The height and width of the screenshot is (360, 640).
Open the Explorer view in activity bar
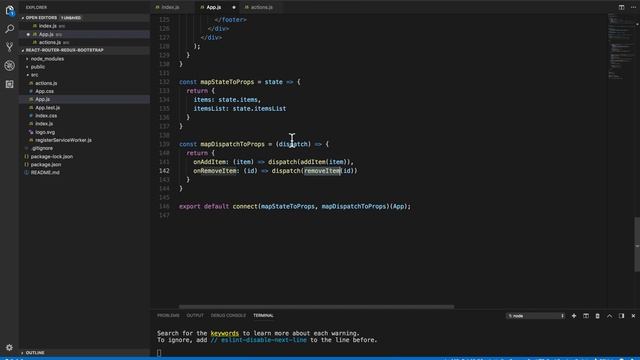click(x=9, y=11)
